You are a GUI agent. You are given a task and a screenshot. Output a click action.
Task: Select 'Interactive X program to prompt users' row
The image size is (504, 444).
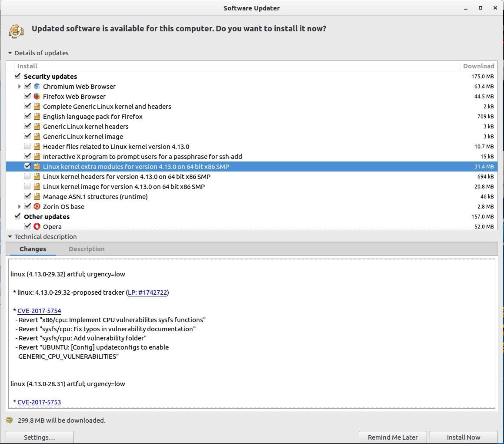coord(251,156)
